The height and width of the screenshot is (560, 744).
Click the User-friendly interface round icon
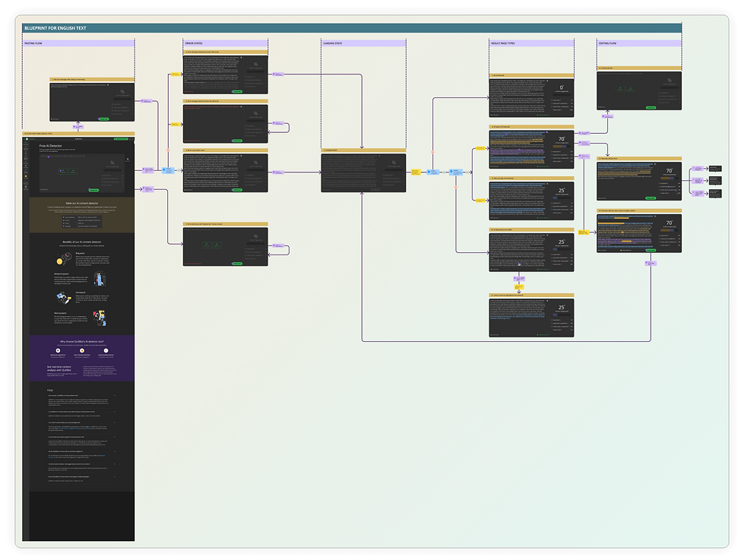click(82, 351)
